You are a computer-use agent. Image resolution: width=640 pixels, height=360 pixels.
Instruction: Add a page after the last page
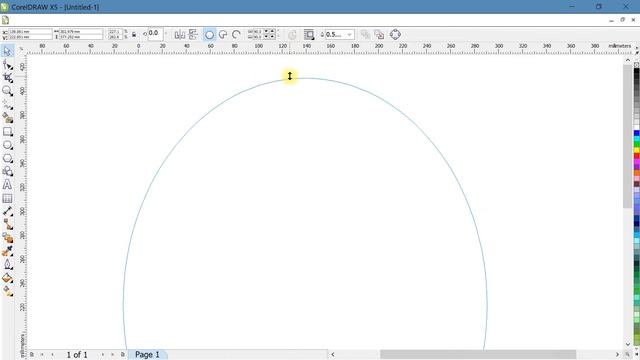click(x=122, y=355)
